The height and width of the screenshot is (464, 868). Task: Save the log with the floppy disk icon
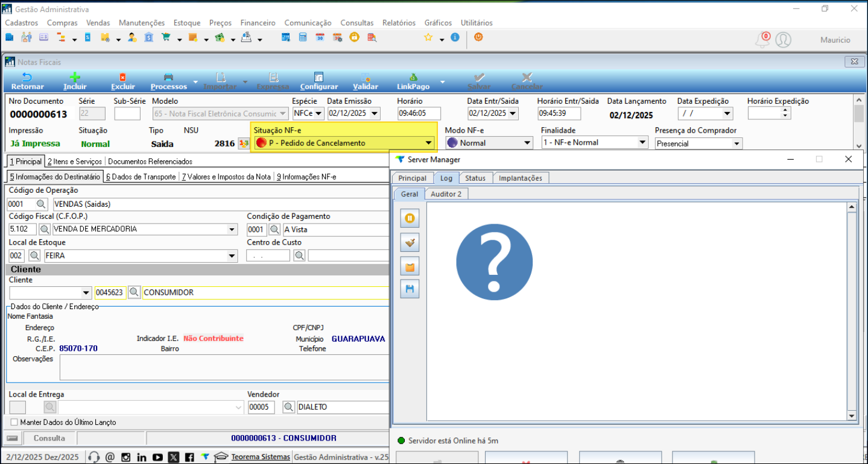(410, 289)
